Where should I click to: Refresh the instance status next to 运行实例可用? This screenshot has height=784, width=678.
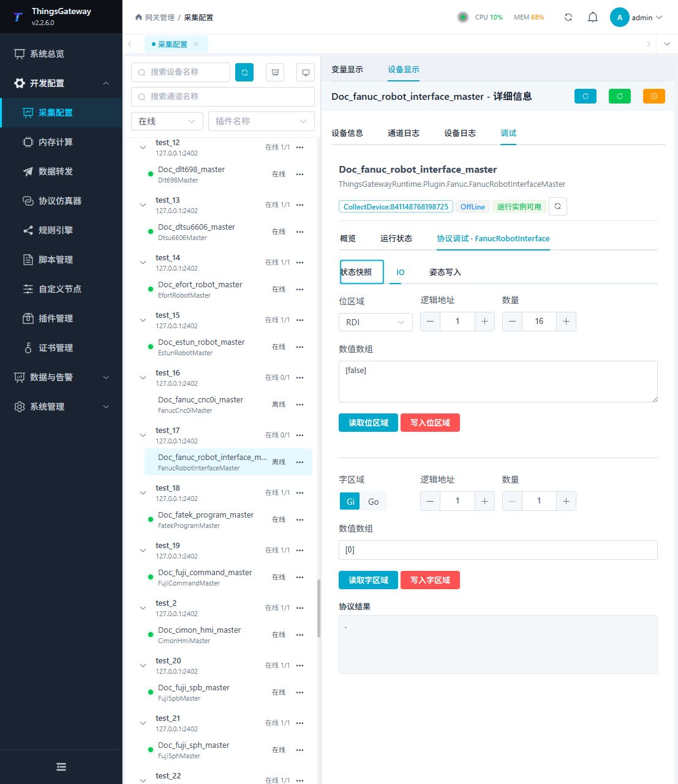click(x=557, y=206)
